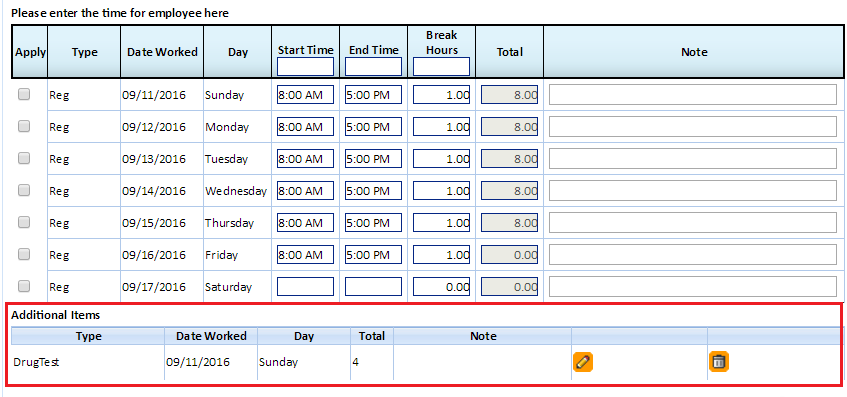Click the 'Note' header in the main table
This screenshot has width=847, height=397.
click(694, 52)
